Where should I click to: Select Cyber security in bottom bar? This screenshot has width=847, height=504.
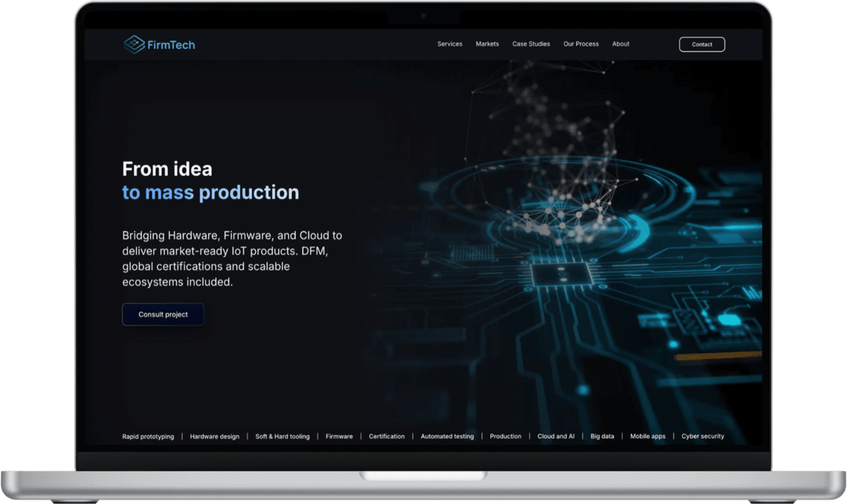703,437
